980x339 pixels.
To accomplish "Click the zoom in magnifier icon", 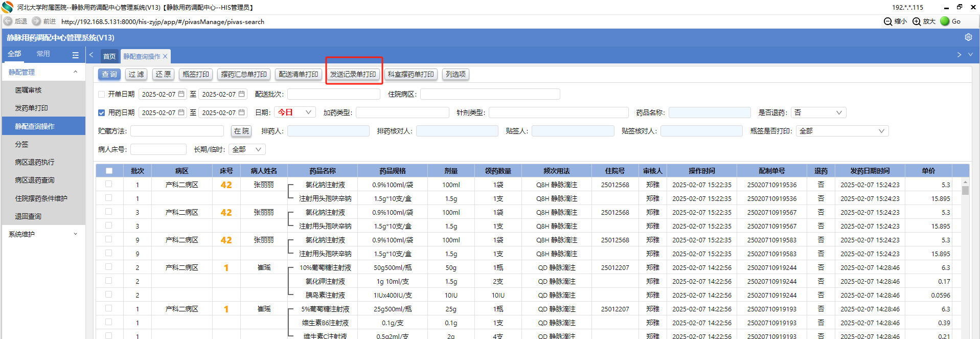I will coord(917,21).
